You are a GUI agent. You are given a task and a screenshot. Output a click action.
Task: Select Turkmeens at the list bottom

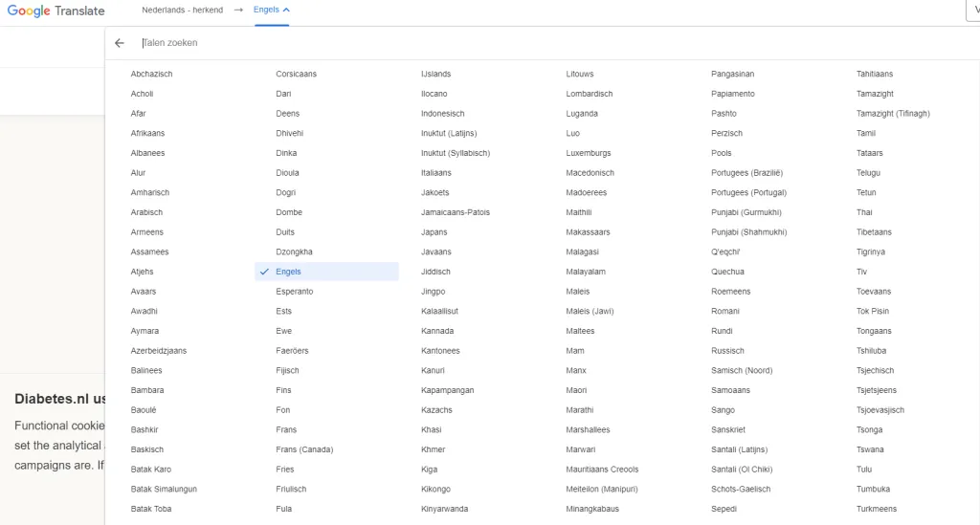point(877,509)
